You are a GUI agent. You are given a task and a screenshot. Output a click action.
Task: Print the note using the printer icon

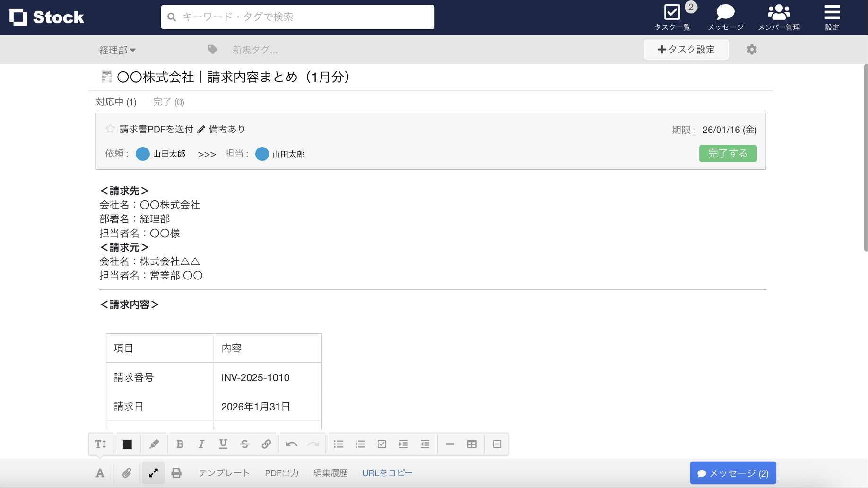tap(176, 472)
